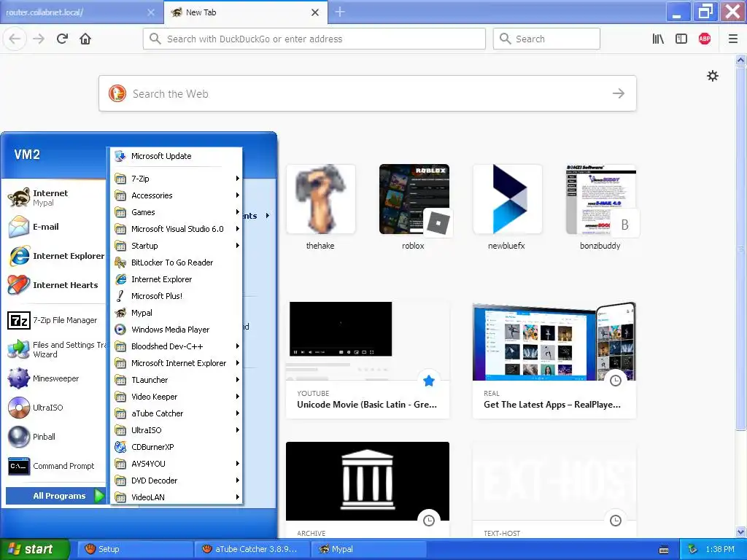Expand the Video Keeper submenu

[x=177, y=397]
